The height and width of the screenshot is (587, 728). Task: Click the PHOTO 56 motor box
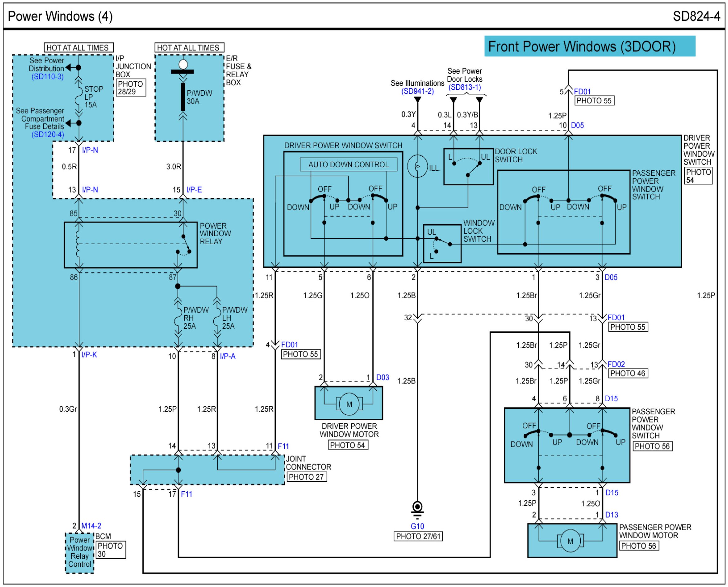(x=640, y=546)
